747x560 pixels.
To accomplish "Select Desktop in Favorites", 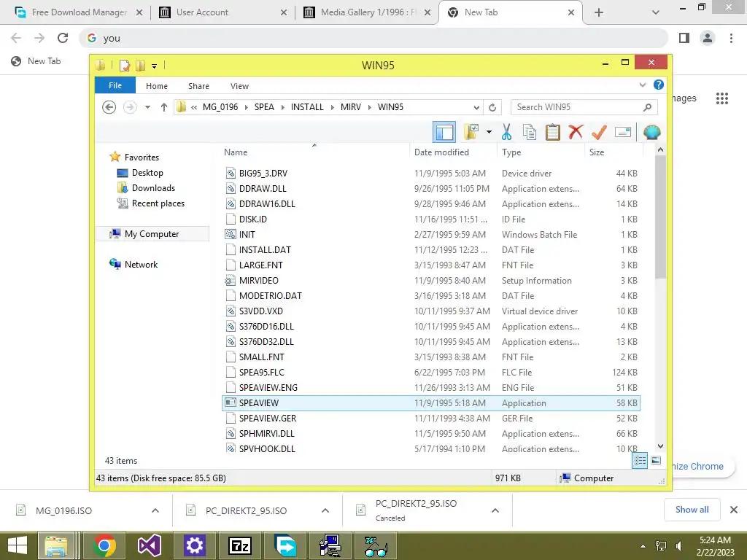I will point(147,173).
